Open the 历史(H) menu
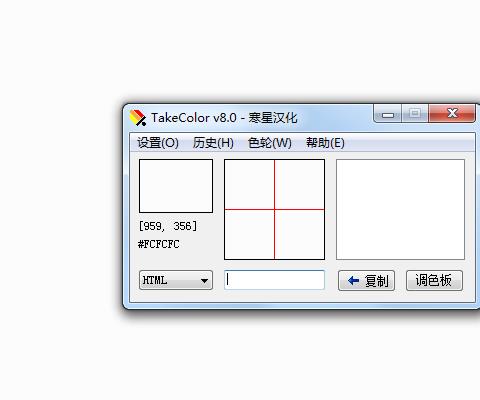The image size is (480, 400). pyautogui.click(x=213, y=143)
